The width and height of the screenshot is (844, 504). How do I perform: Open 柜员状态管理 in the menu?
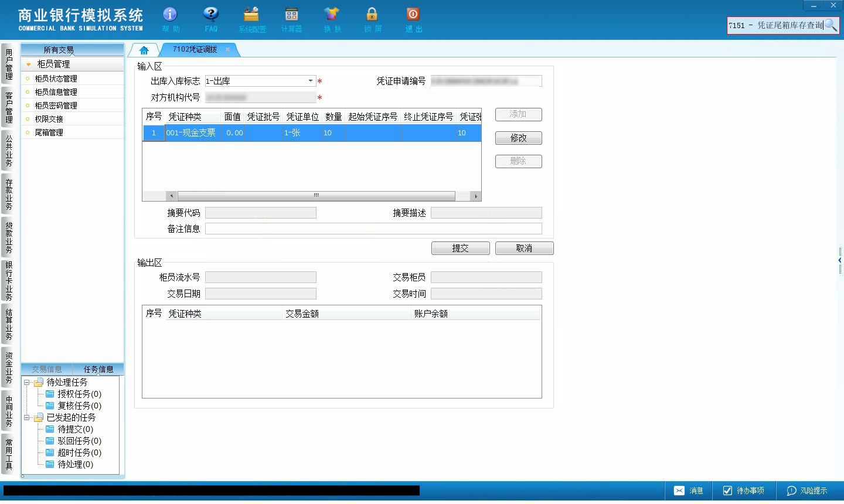[56, 79]
